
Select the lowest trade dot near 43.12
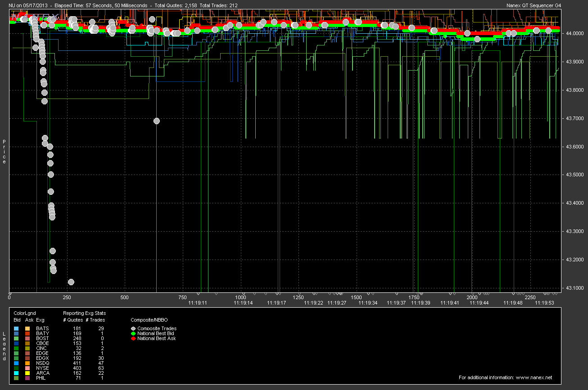[x=71, y=282]
